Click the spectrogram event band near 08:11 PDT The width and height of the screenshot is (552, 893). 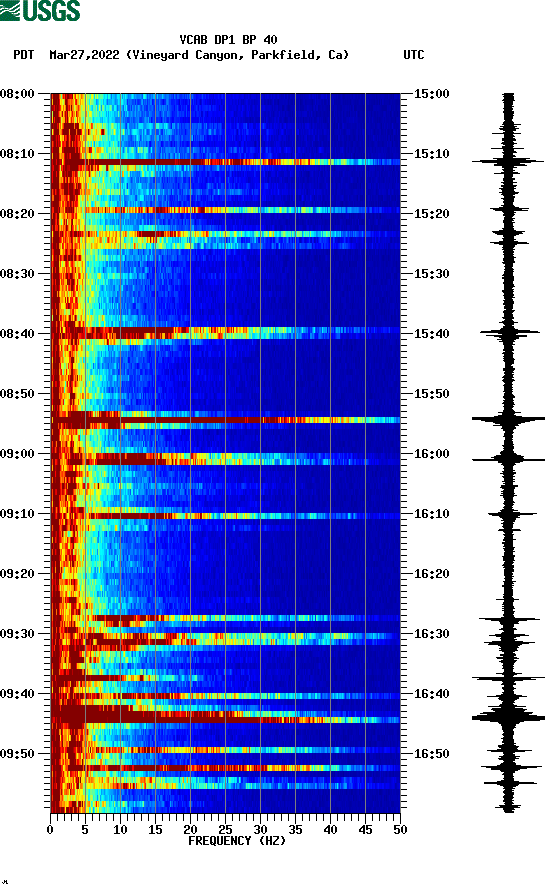226,162
